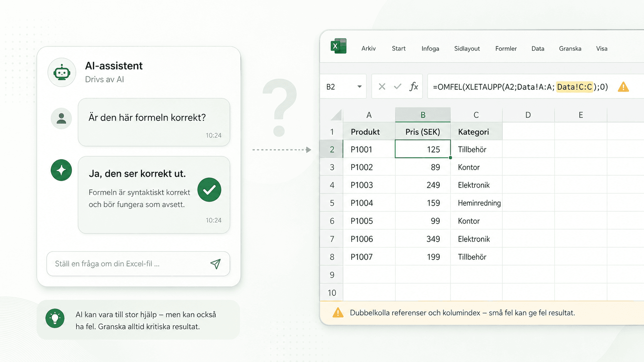Send the message with the paper-plane icon
The height and width of the screenshot is (362, 644).
click(x=216, y=264)
